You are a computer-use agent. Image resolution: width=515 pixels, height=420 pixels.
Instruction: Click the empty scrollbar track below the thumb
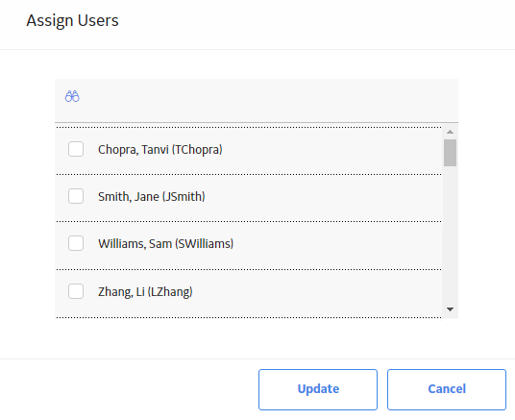450,235
